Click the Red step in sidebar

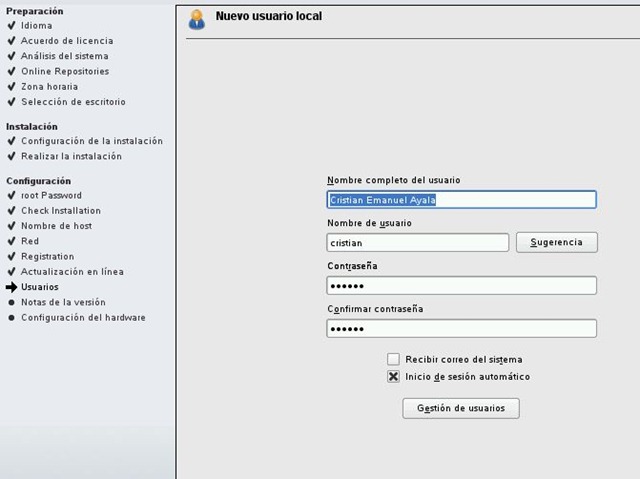(30, 241)
